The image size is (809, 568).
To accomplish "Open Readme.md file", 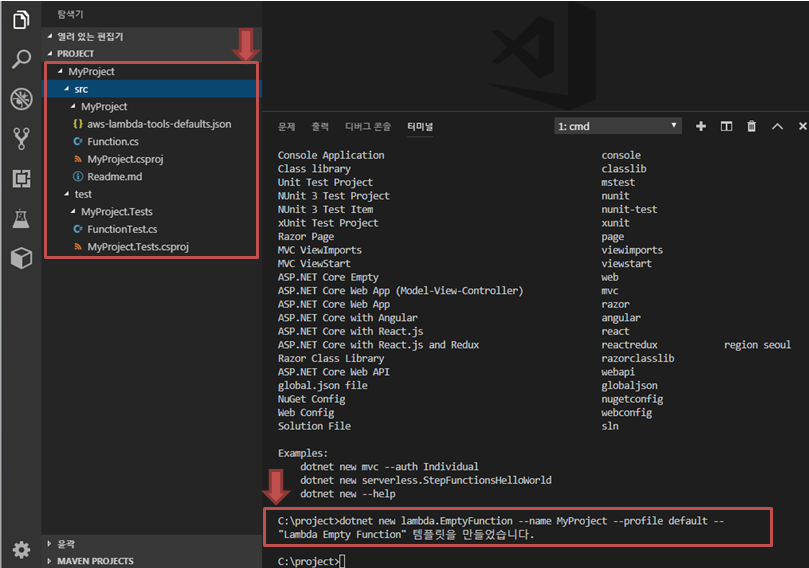I will click(x=115, y=176).
